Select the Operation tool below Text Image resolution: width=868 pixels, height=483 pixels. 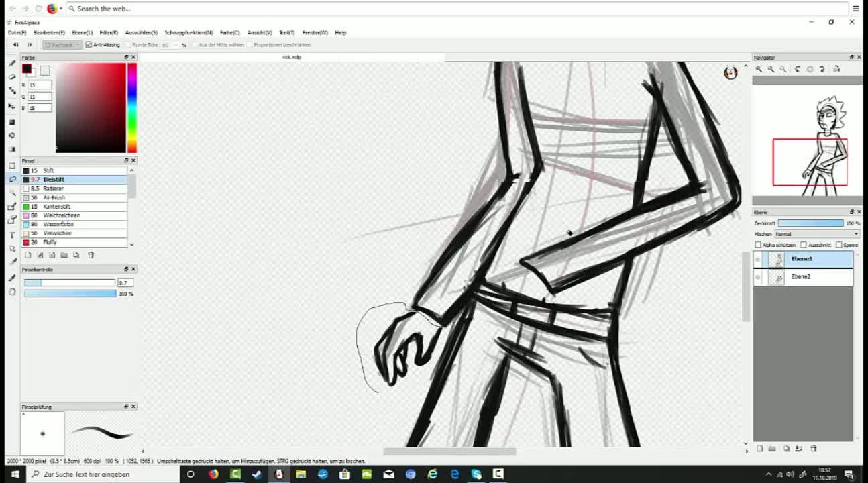click(12, 248)
